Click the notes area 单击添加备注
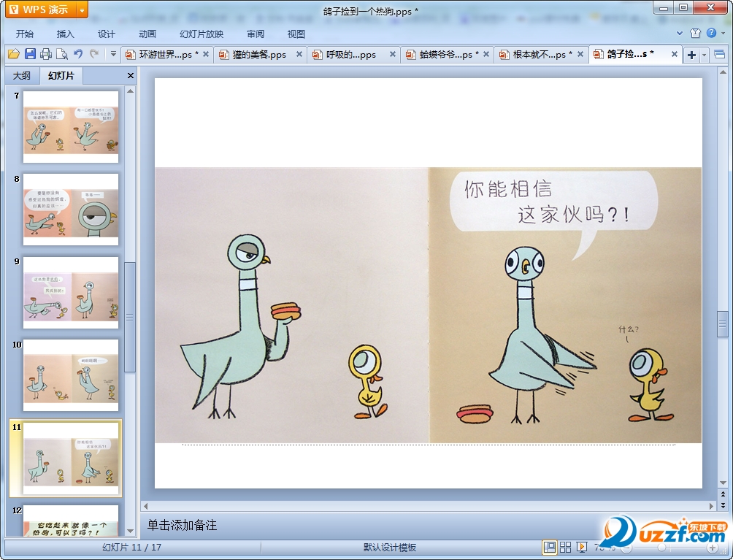Viewport: 733px width, 560px height. point(183,525)
